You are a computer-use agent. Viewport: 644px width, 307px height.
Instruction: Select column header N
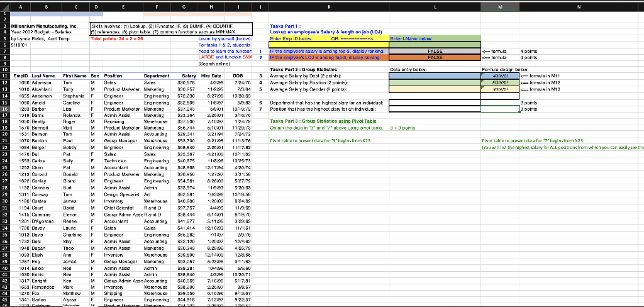[579, 7]
